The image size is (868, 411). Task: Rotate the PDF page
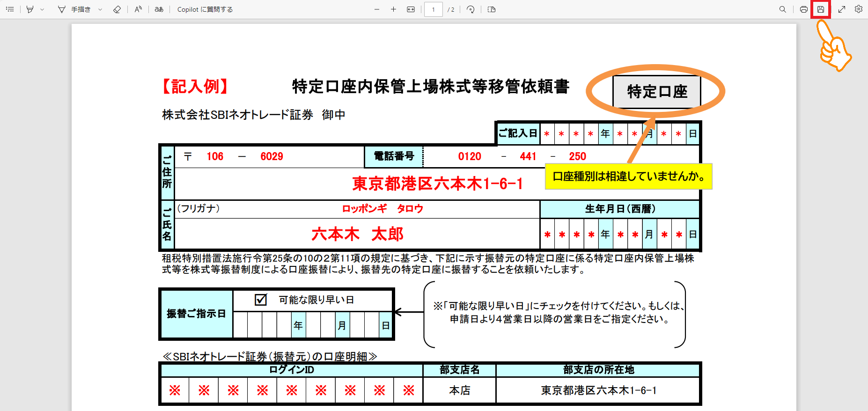[x=471, y=9]
